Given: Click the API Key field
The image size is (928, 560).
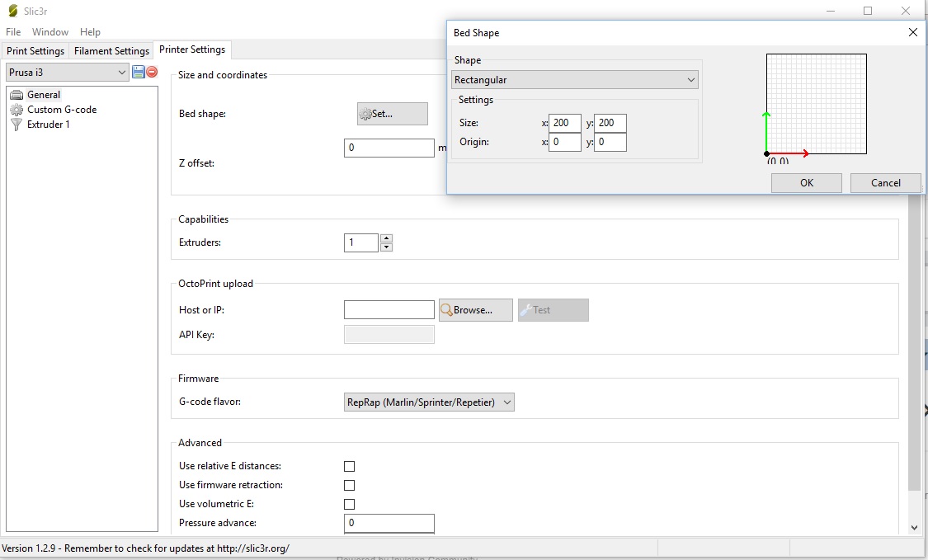Looking at the screenshot, I should pyautogui.click(x=389, y=335).
